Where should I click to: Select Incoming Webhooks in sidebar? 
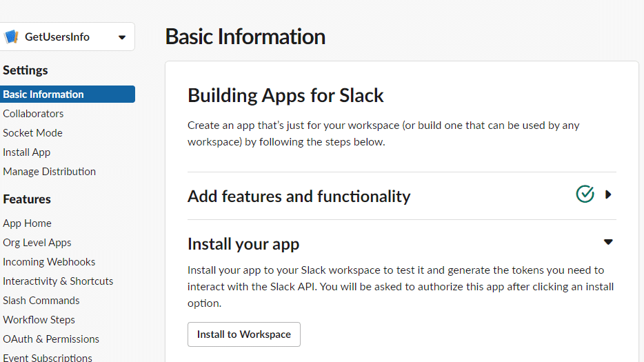[x=49, y=262]
